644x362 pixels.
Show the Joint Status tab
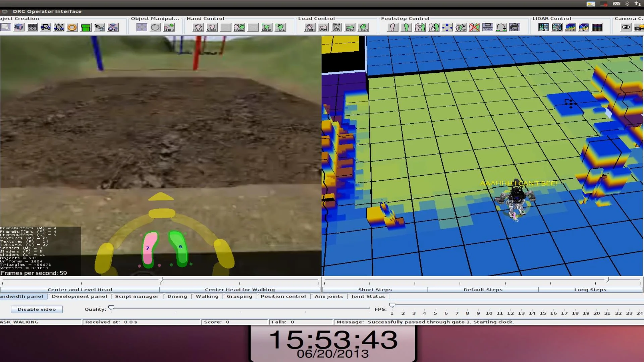pos(368,296)
